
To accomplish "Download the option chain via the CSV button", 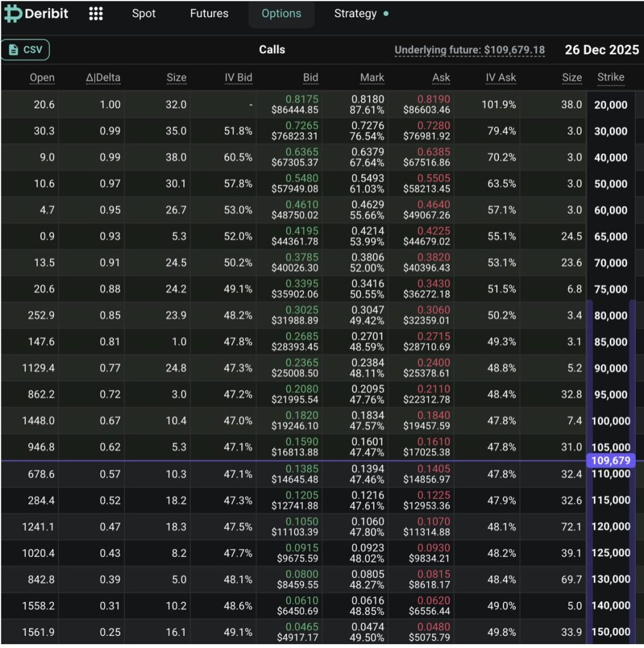I will 25,50.
